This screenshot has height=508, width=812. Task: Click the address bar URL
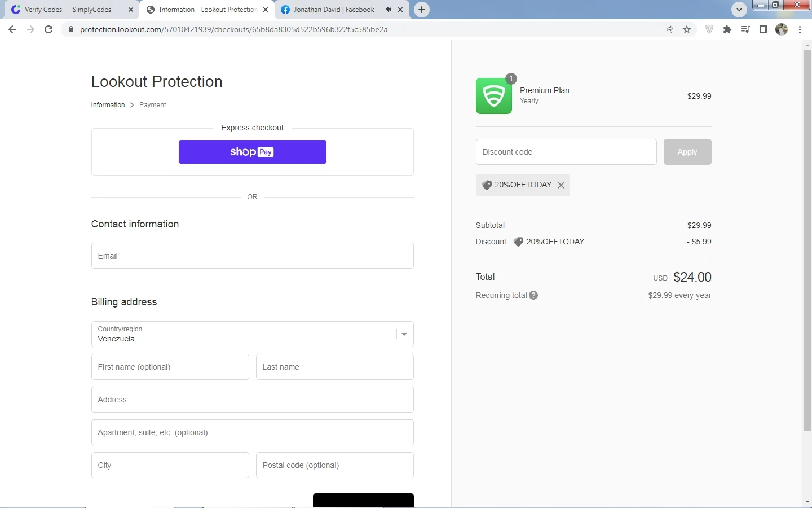click(x=233, y=29)
